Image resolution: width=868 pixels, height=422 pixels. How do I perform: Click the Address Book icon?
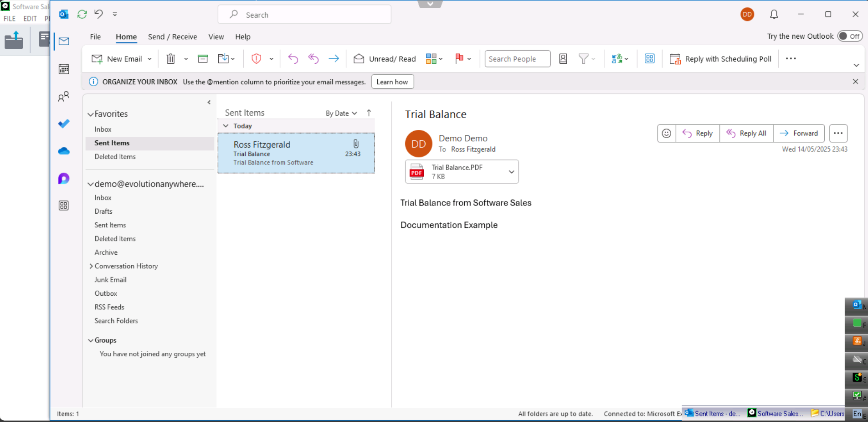click(x=563, y=59)
